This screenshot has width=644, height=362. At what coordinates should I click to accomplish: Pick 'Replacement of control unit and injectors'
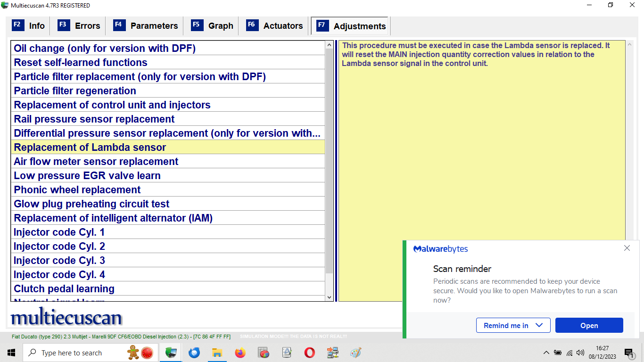[168, 105]
